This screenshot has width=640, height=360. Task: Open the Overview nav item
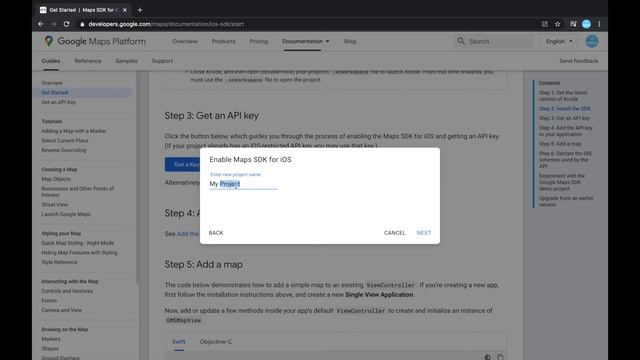coord(184,41)
